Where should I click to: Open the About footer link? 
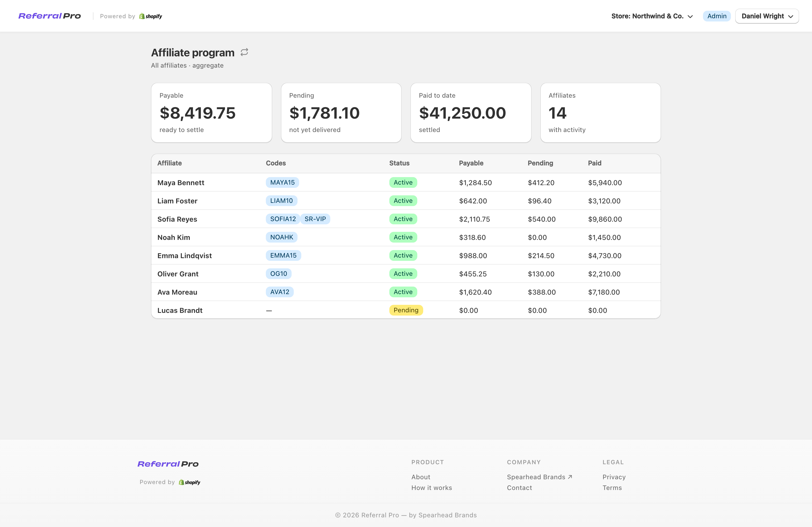(x=421, y=477)
